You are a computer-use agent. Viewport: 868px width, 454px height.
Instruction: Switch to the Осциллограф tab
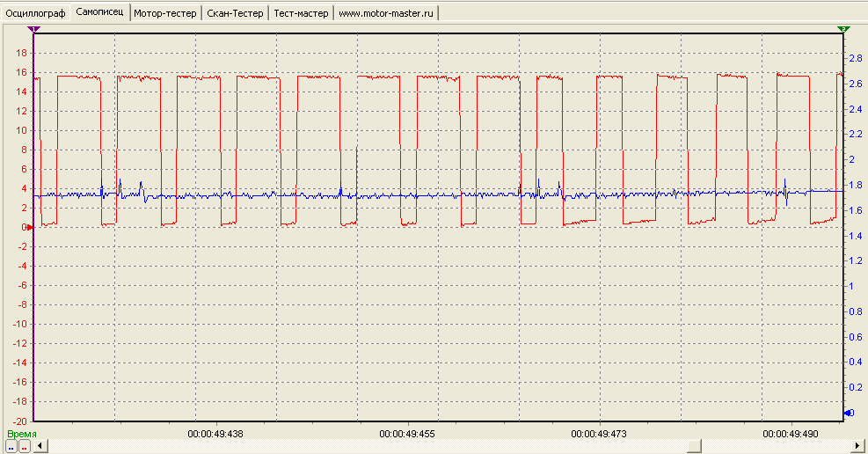pyautogui.click(x=35, y=13)
